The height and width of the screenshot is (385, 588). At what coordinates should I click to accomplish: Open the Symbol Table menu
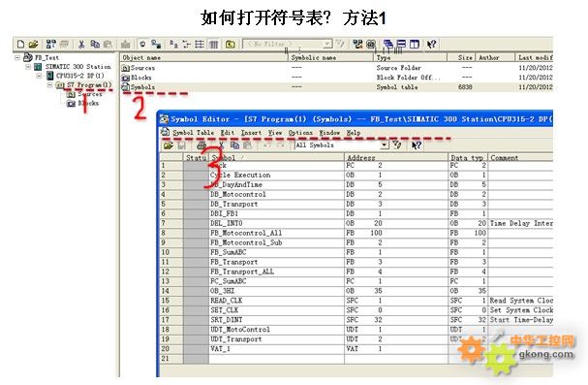pyautogui.click(x=193, y=133)
